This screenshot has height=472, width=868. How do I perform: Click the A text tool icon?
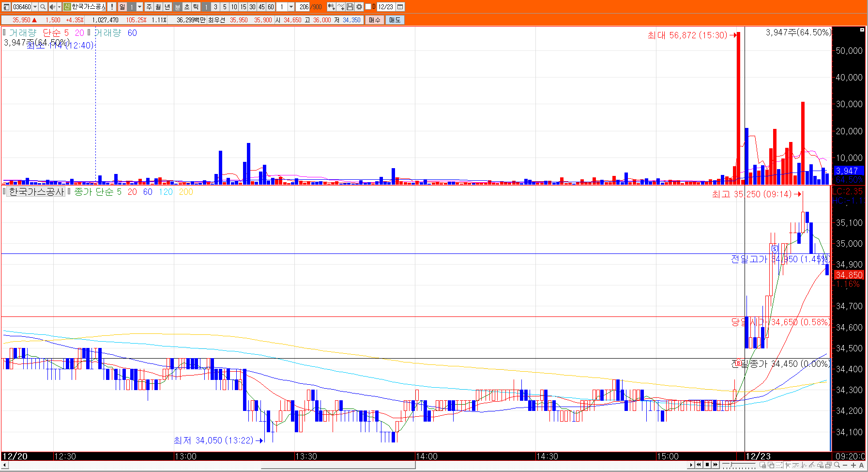coord(861,465)
